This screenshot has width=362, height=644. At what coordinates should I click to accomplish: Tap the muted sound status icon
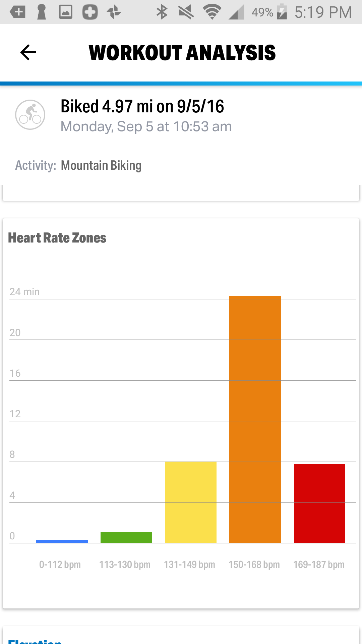[x=186, y=12]
